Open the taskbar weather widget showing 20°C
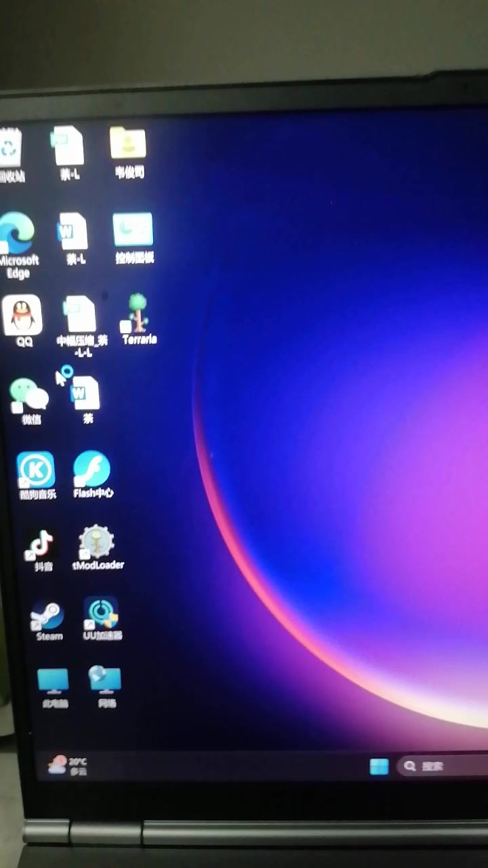The image size is (488, 868). (x=67, y=766)
